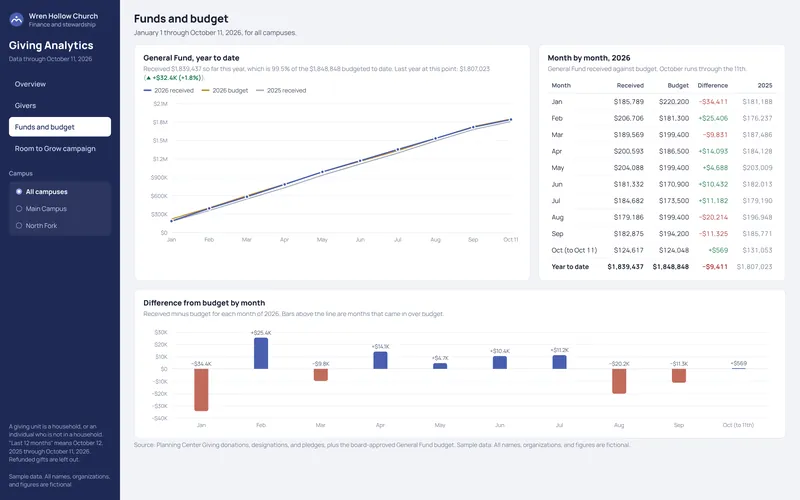Toggle the 2026 received legend item
The height and width of the screenshot is (500, 800).
point(169,91)
